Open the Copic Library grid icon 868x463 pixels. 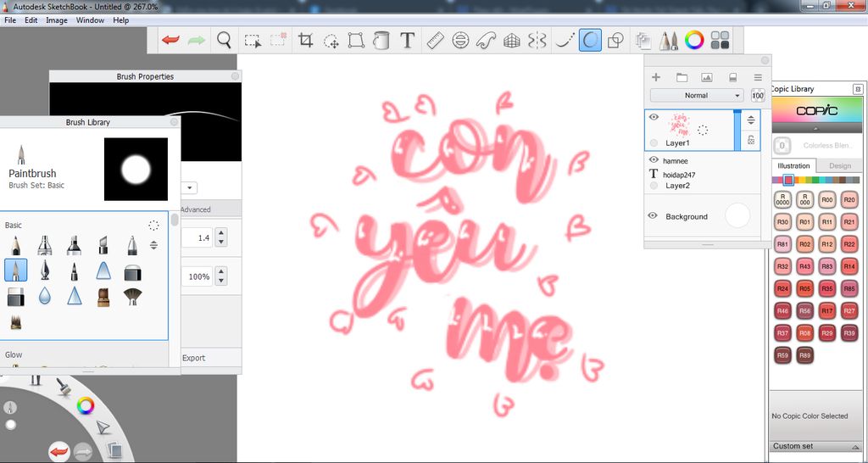pyautogui.click(x=720, y=41)
